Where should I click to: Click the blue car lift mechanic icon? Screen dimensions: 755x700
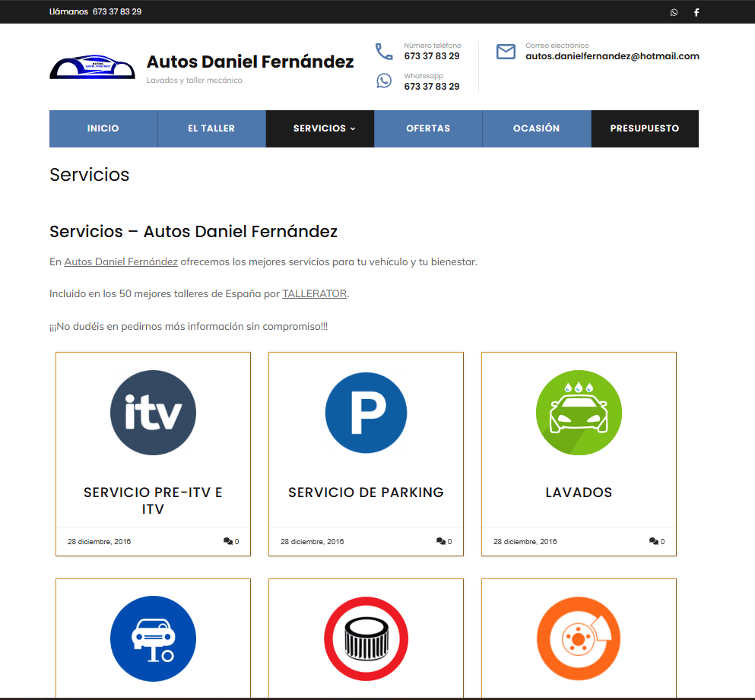click(153, 639)
